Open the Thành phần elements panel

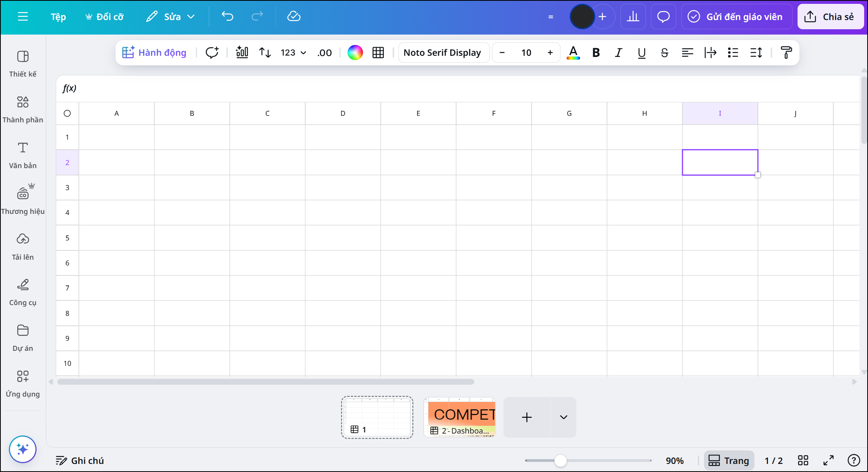pos(23,110)
